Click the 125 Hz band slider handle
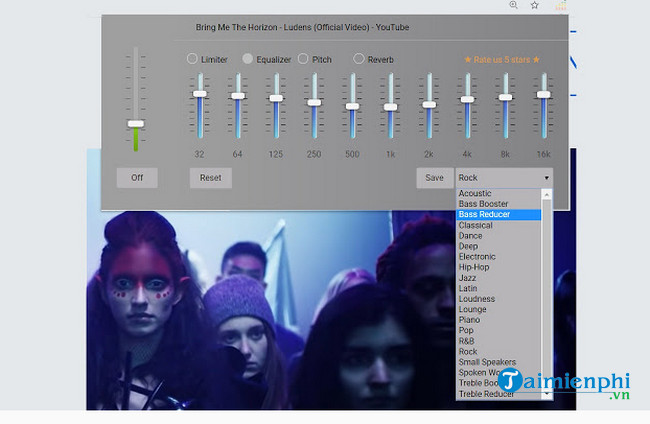Viewport: 650px width, 424px height. click(x=276, y=98)
